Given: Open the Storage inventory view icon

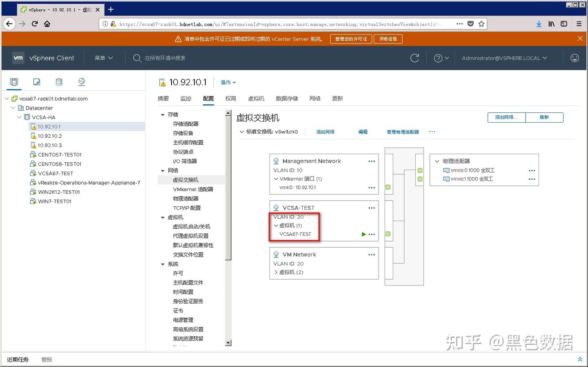Looking at the screenshot, I should 59,82.
